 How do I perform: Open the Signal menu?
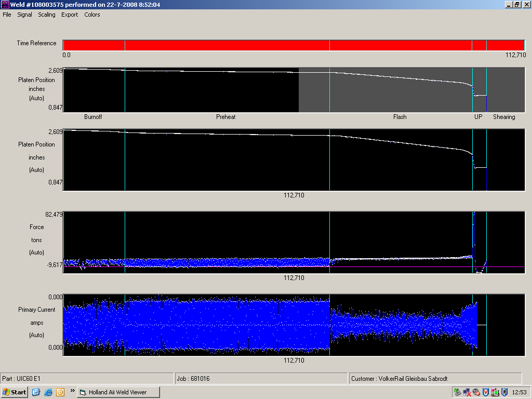(24, 15)
